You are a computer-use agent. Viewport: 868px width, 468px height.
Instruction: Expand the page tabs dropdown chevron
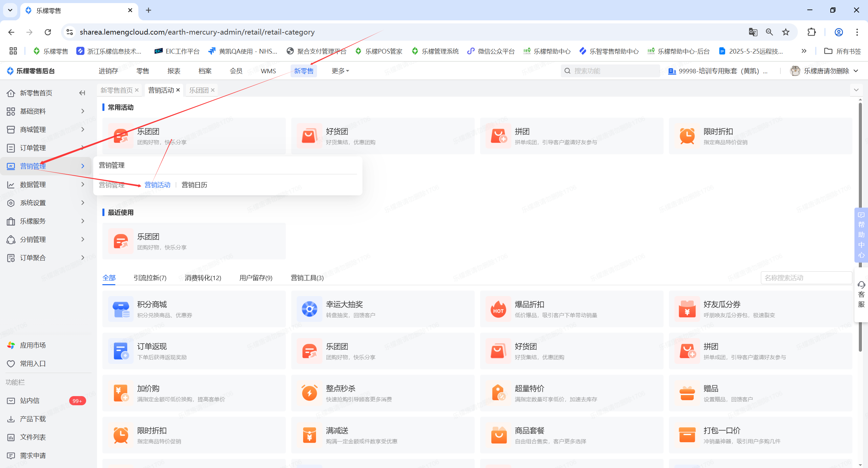tap(856, 90)
